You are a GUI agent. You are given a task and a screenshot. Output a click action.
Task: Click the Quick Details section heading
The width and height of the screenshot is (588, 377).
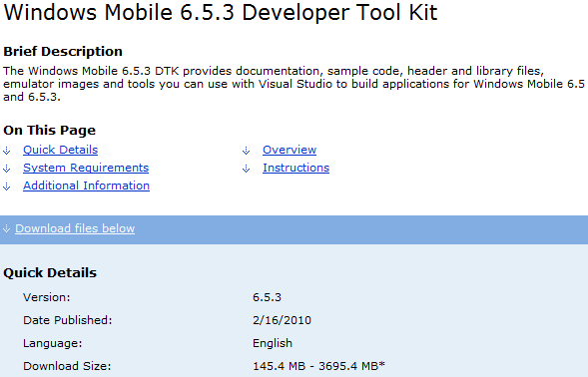tap(50, 273)
